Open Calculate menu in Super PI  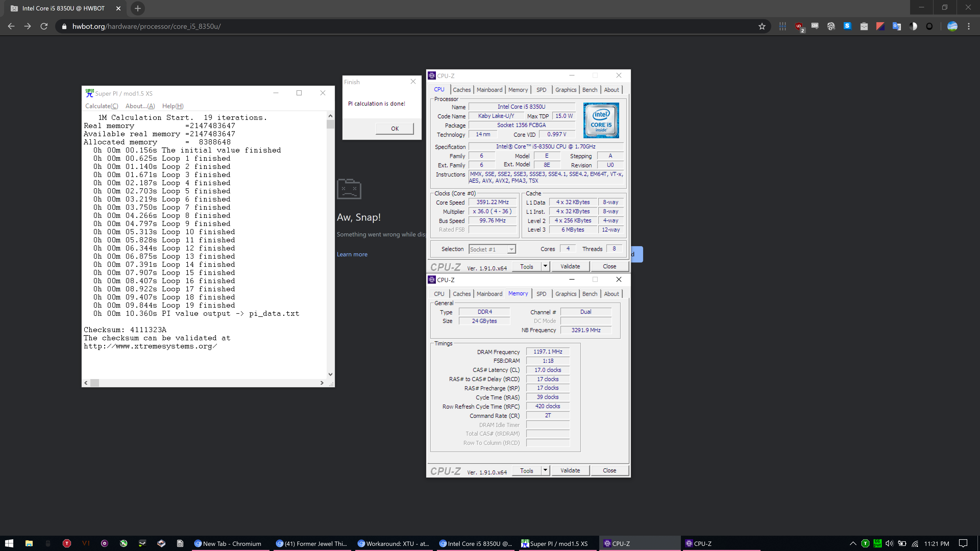pos(101,106)
